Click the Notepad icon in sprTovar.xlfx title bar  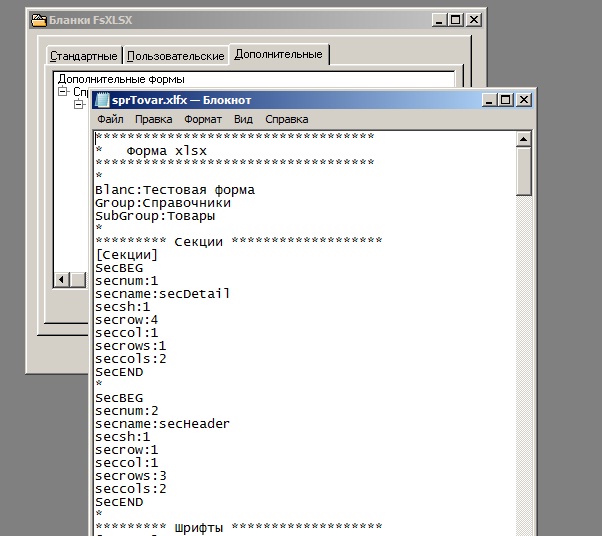101,100
